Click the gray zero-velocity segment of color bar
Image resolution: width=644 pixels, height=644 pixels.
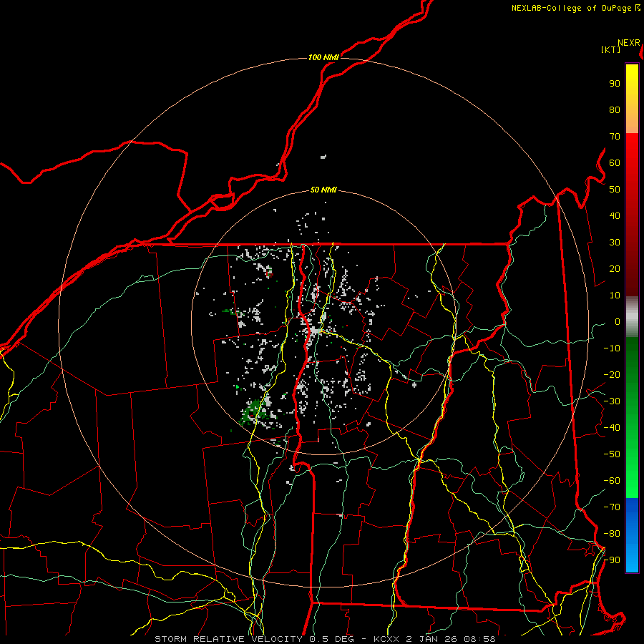(x=632, y=317)
